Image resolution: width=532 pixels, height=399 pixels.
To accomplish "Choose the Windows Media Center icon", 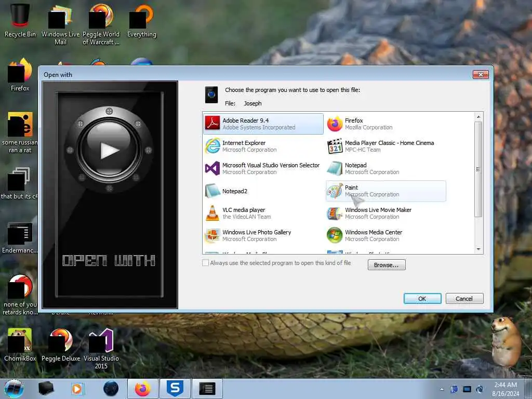I will [335, 235].
